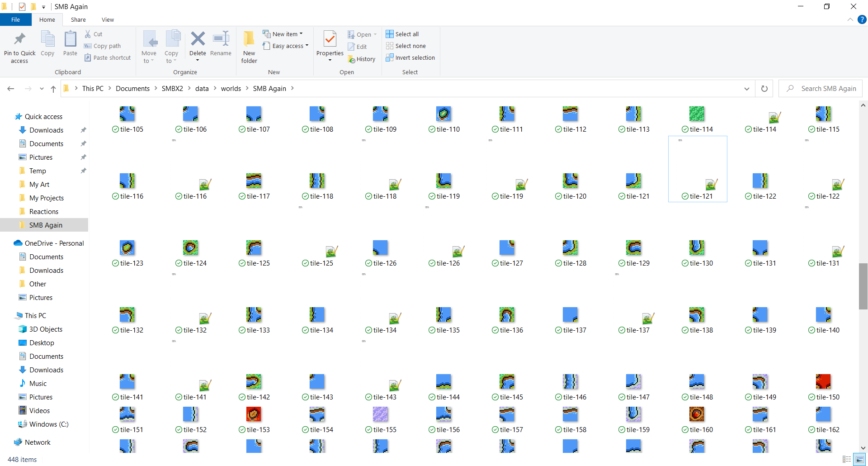Go to data in the breadcrumb
Screen dimensions: 868x466
pos(202,88)
